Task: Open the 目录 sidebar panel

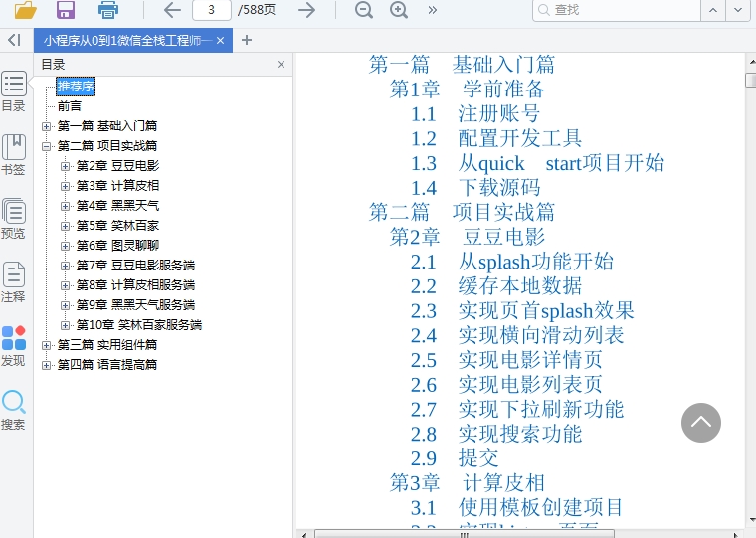Action: click(14, 91)
